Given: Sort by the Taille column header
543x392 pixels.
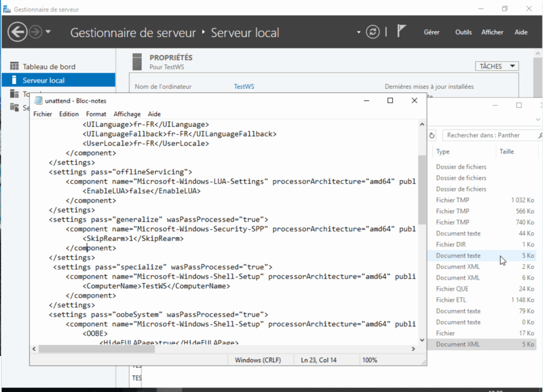Looking at the screenshot, I should pyautogui.click(x=506, y=152).
